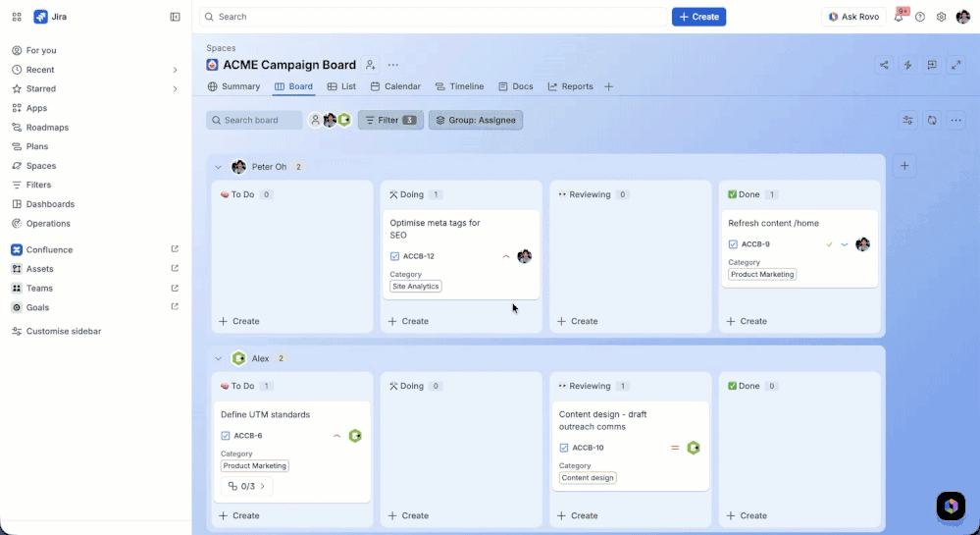Open the Rovo chat floating icon
This screenshot has width=980, height=535.
click(951, 506)
